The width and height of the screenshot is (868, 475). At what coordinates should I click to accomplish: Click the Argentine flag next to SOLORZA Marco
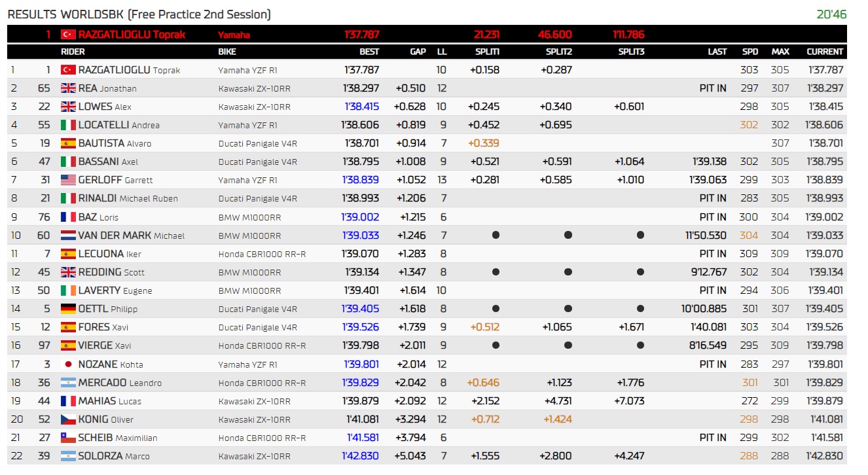pyautogui.click(x=68, y=456)
